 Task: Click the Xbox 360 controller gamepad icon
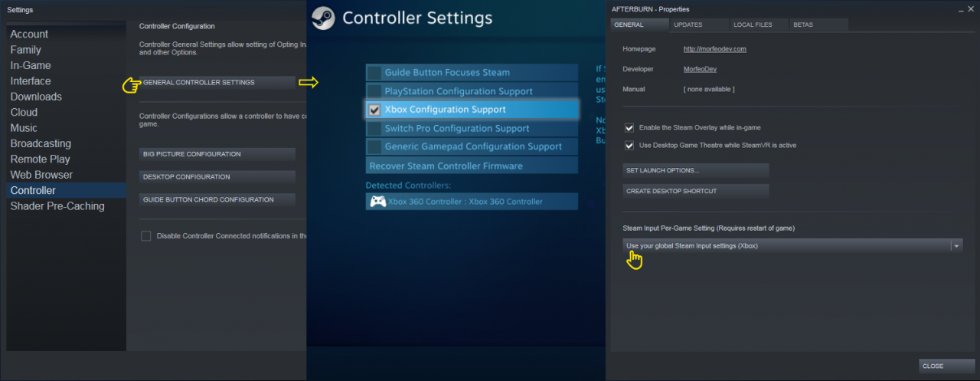(x=377, y=202)
